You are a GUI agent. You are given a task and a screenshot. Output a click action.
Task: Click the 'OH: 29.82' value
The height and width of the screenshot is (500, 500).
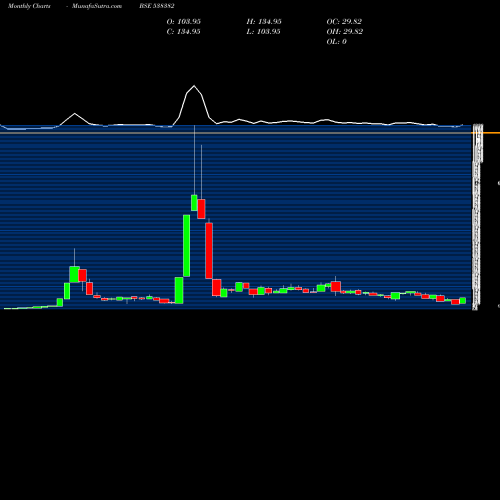click(x=345, y=31)
